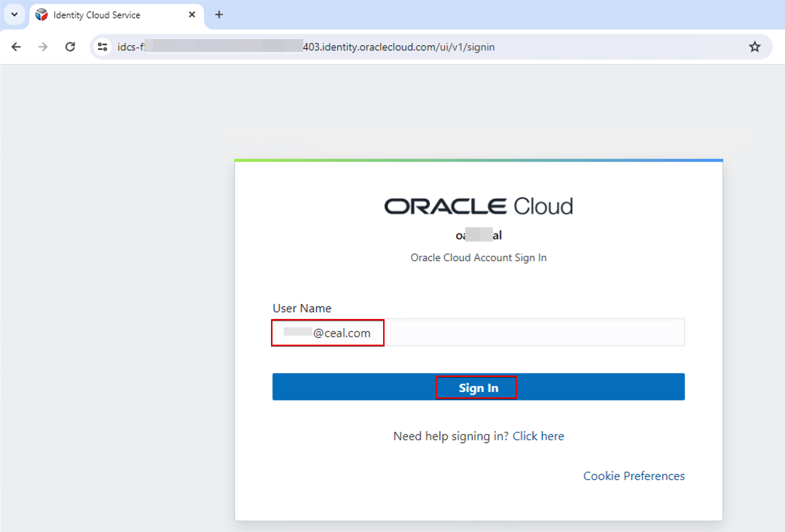This screenshot has width=785, height=532.
Task: Click the 'User Name' label
Action: (302, 308)
